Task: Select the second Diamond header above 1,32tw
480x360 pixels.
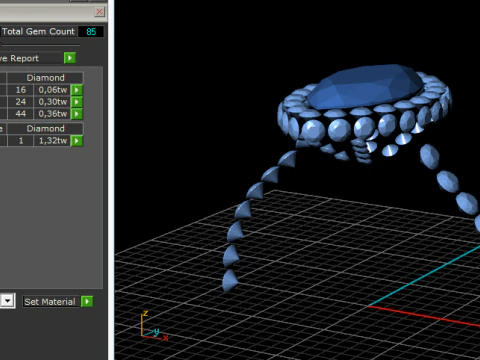Action: (x=45, y=129)
